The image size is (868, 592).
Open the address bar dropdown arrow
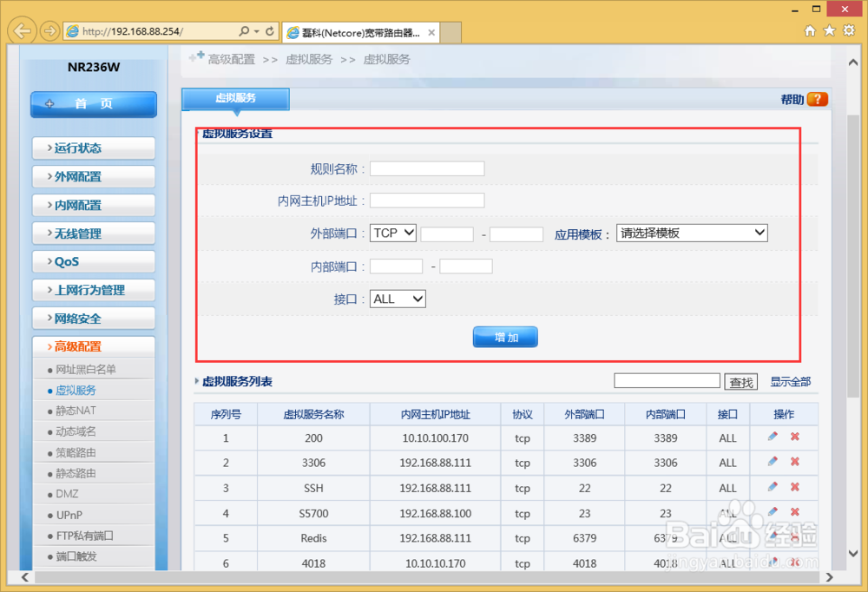click(x=257, y=31)
